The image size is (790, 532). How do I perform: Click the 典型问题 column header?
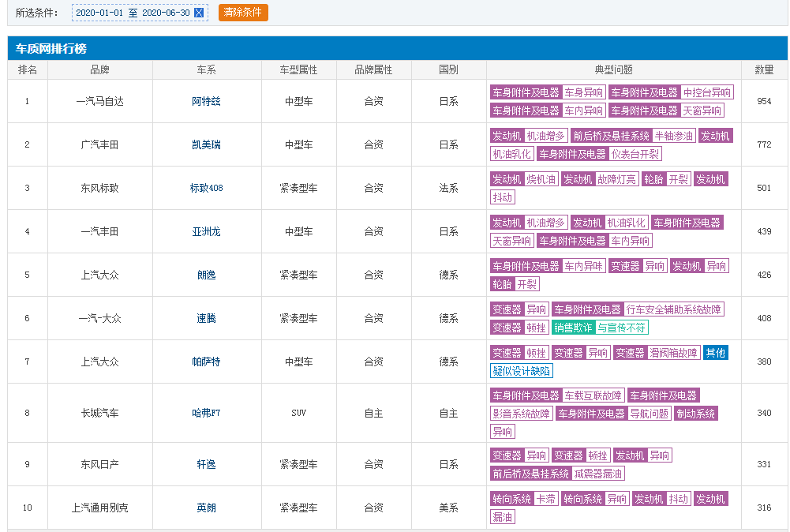[614, 69]
